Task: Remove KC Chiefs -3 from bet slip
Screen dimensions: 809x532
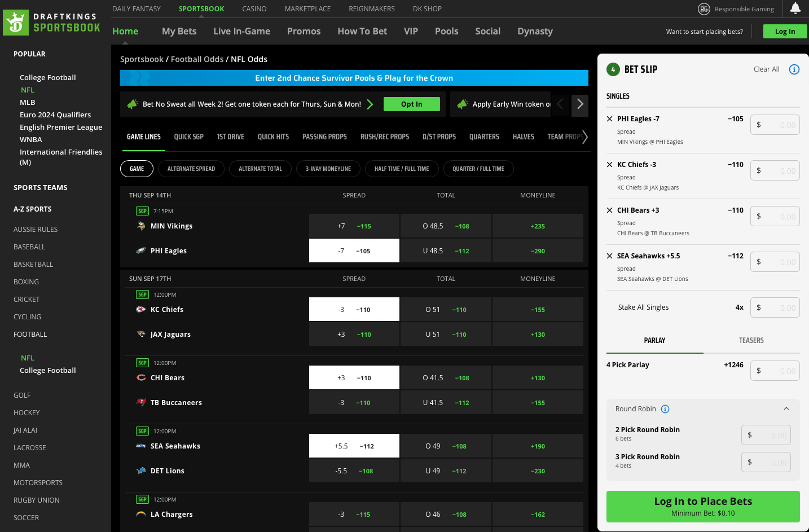Action: pyautogui.click(x=610, y=165)
